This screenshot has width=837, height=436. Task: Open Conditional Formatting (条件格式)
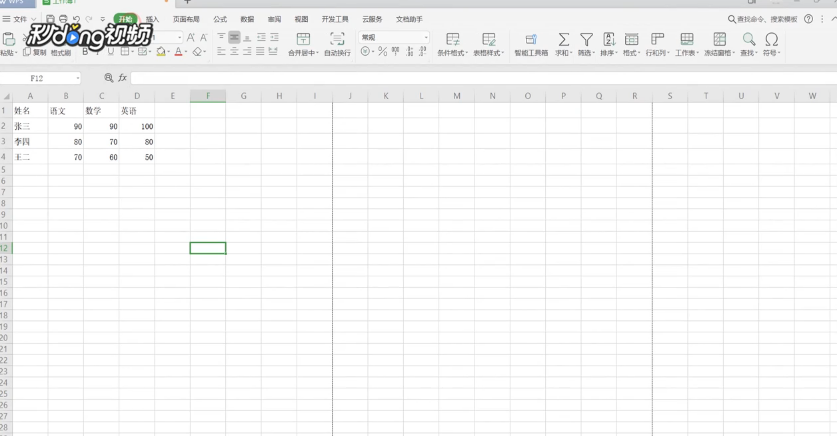[x=453, y=44]
